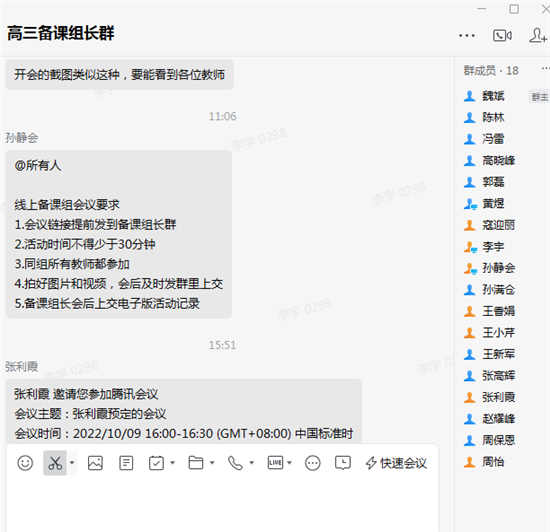Open the members panel more options
The image size is (550, 532).
click(545, 68)
